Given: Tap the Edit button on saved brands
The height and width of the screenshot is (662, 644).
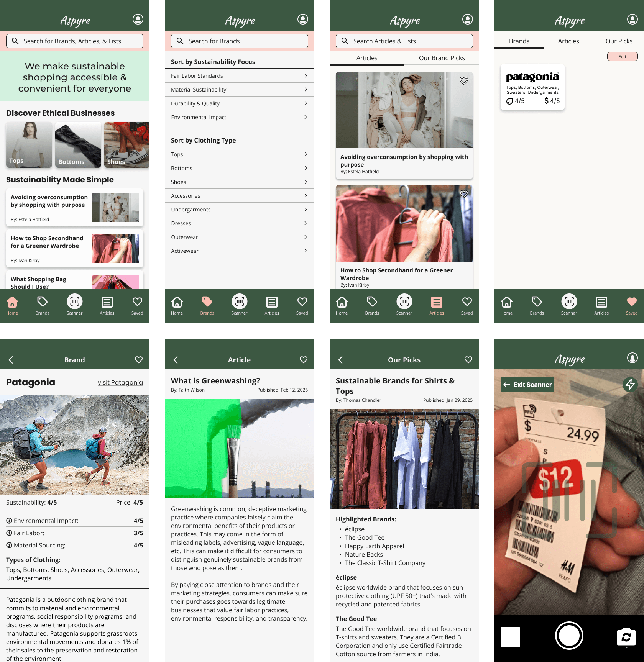Looking at the screenshot, I should [622, 56].
